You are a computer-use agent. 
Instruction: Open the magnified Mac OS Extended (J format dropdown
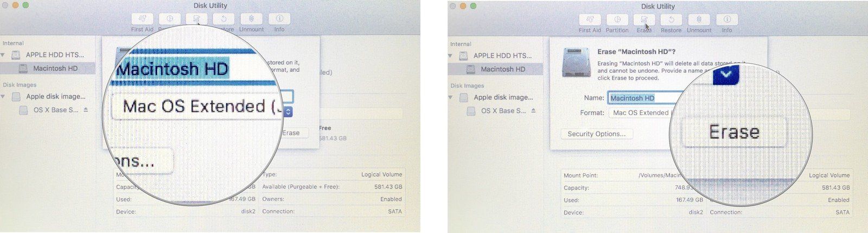pyautogui.click(x=198, y=106)
